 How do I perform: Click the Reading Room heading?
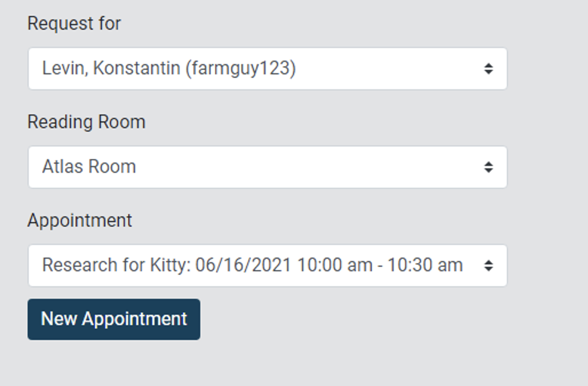[86, 121]
